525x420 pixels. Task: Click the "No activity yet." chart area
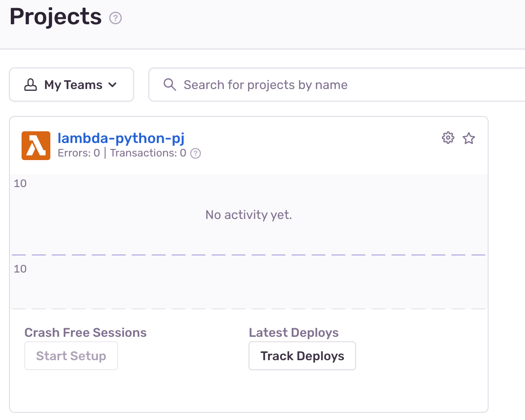click(249, 215)
